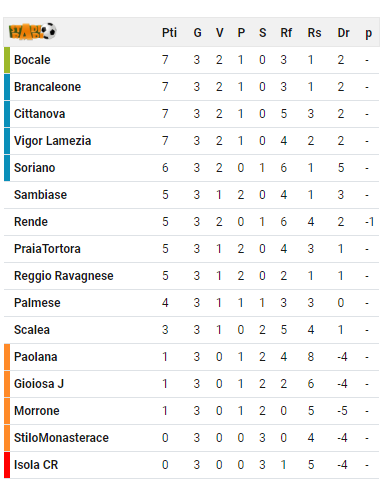Image resolution: width=382 pixels, height=493 pixels.
Task: Click the Palmese team name
Action: tap(37, 303)
